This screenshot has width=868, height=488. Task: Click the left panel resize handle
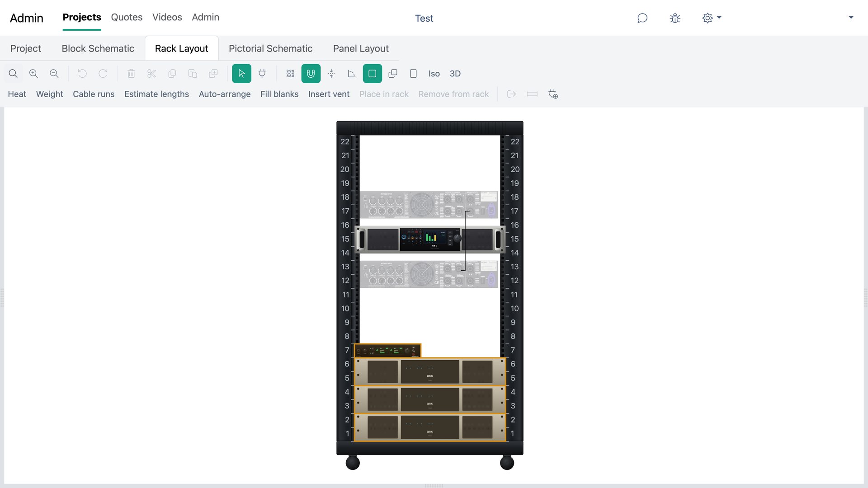tap(2, 297)
